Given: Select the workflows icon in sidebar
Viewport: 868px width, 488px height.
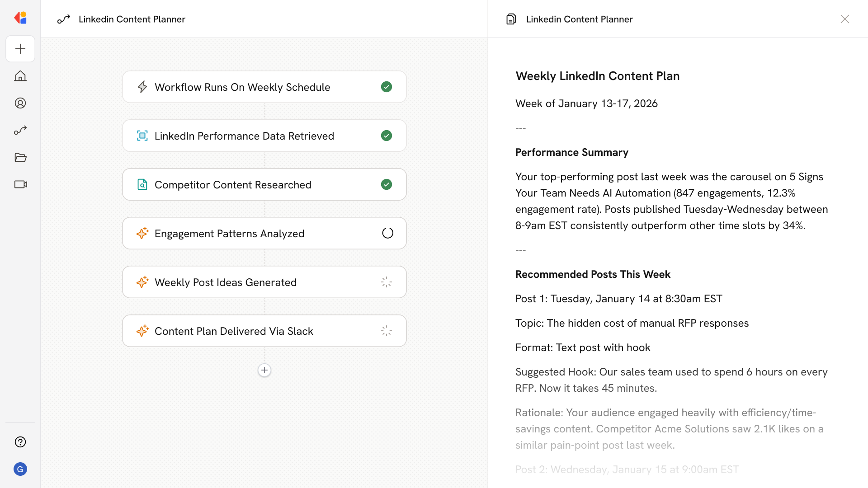Looking at the screenshot, I should coord(20,130).
